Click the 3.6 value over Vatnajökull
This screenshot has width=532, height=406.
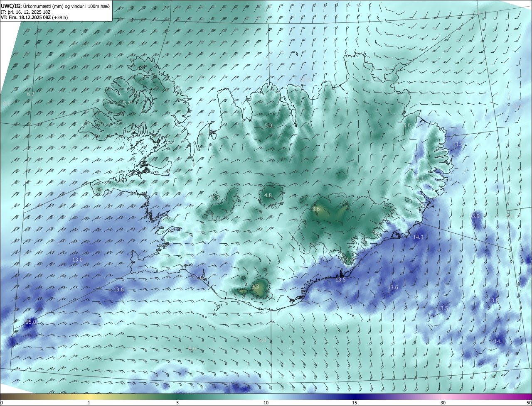[316, 209]
